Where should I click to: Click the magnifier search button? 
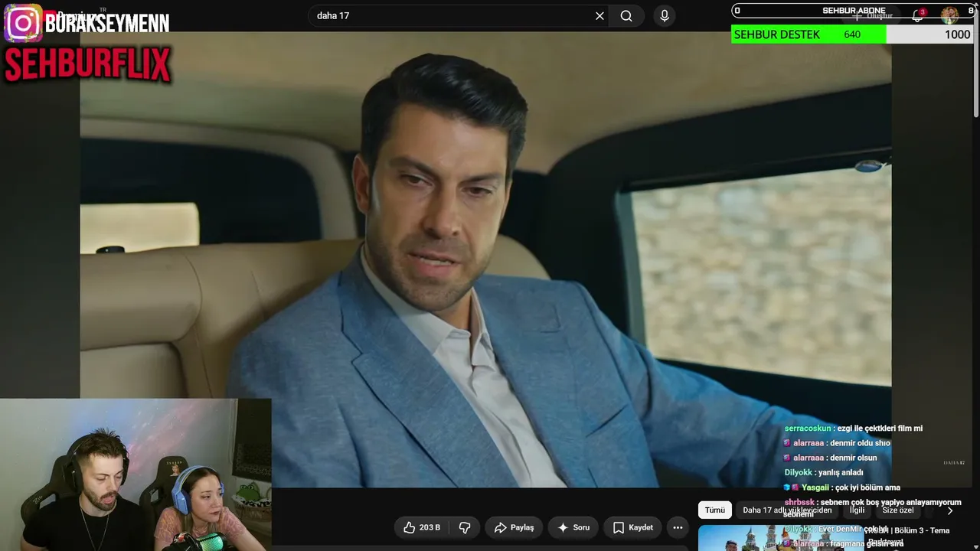click(626, 16)
